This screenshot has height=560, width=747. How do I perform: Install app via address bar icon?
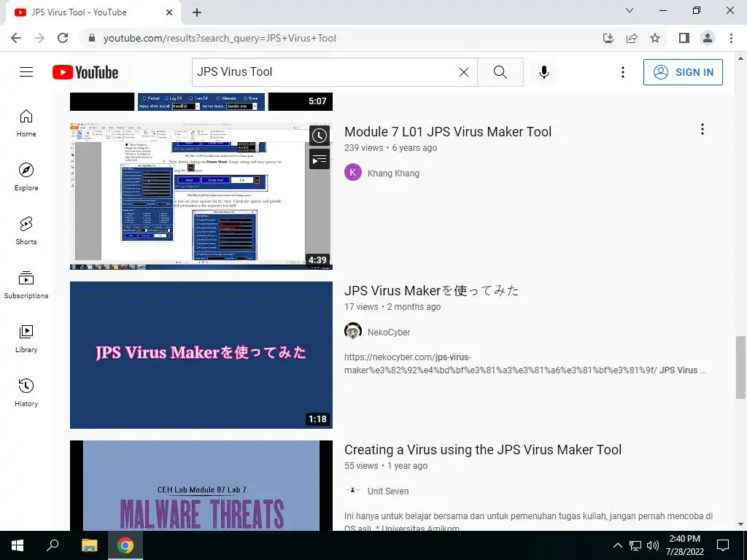(608, 38)
